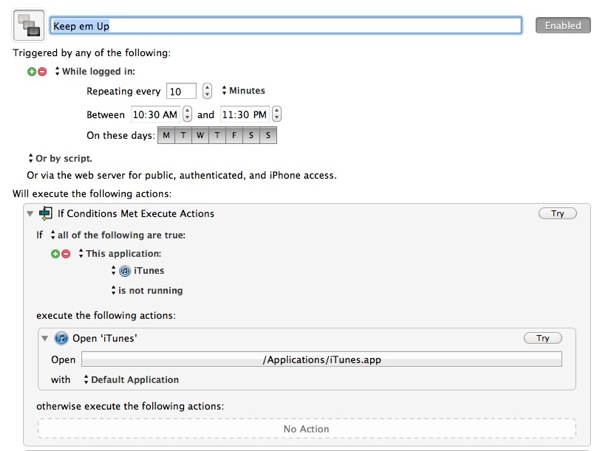Toggle the Sunday 'S' day button

pos(268,135)
